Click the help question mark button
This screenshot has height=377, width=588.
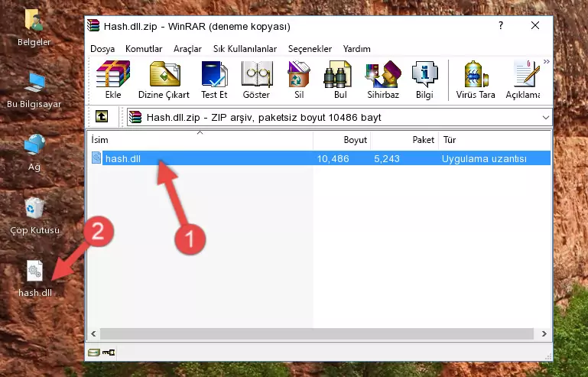(501, 25)
